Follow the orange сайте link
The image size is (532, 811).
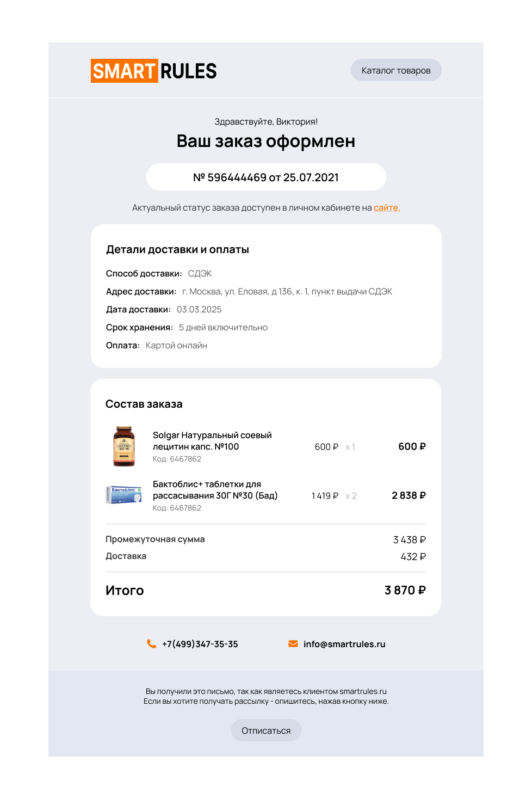click(386, 207)
